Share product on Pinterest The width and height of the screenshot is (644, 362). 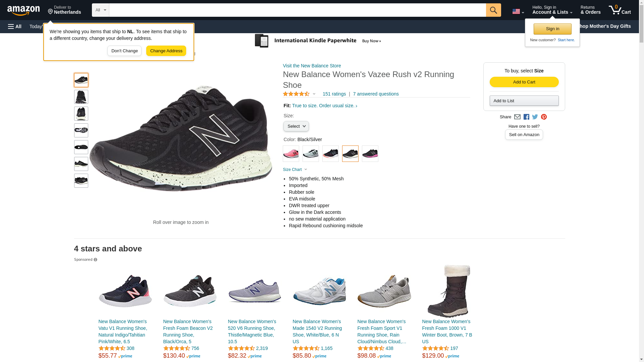coord(544,117)
